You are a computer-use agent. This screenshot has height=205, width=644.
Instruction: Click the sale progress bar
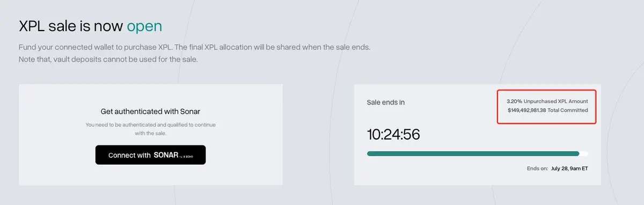[x=478, y=153]
